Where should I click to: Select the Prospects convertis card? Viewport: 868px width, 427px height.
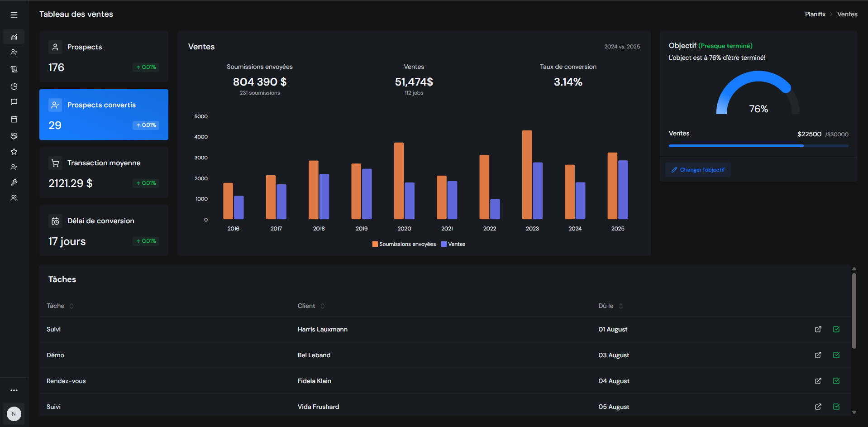coord(104,115)
